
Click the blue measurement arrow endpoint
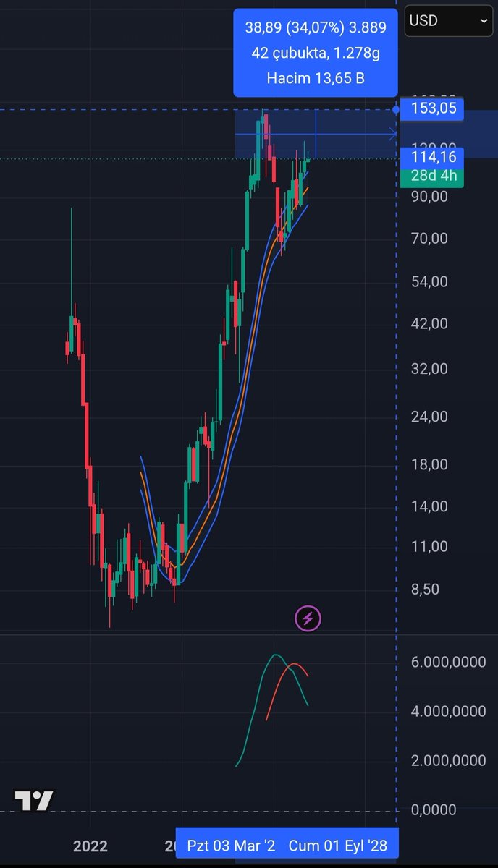click(x=393, y=134)
